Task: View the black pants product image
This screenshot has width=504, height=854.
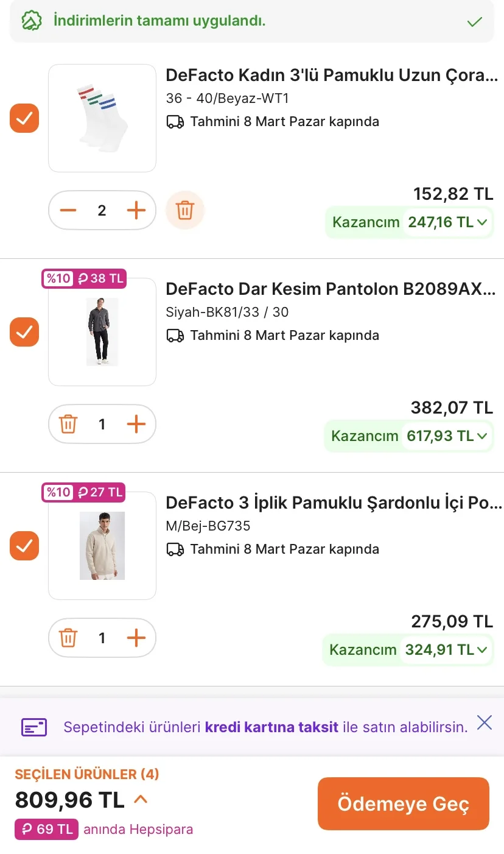Action: click(102, 332)
